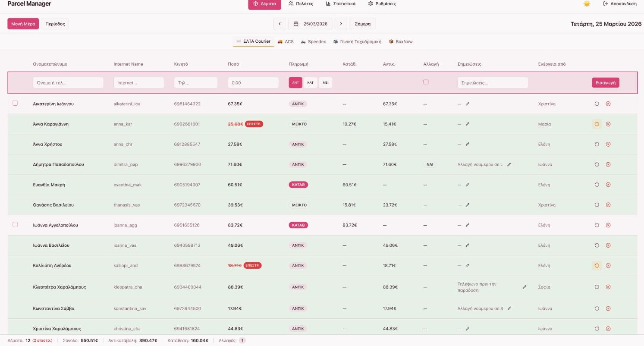This screenshot has height=346, width=644.
Task: Switch to Μονή Μέρα view
Action: 23,24
